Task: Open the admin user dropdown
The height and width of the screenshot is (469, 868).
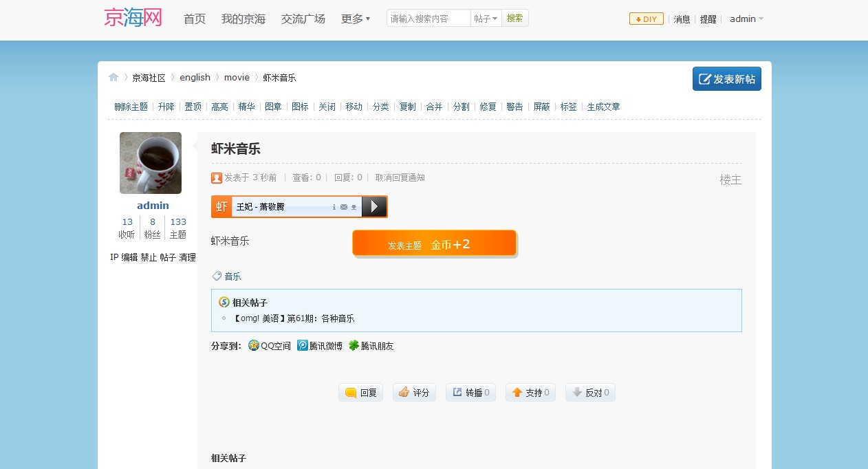Action: coord(746,19)
